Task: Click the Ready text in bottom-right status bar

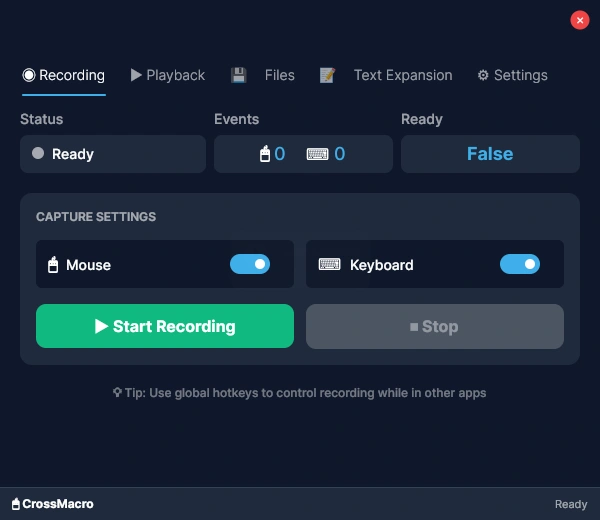Action: [x=571, y=504]
